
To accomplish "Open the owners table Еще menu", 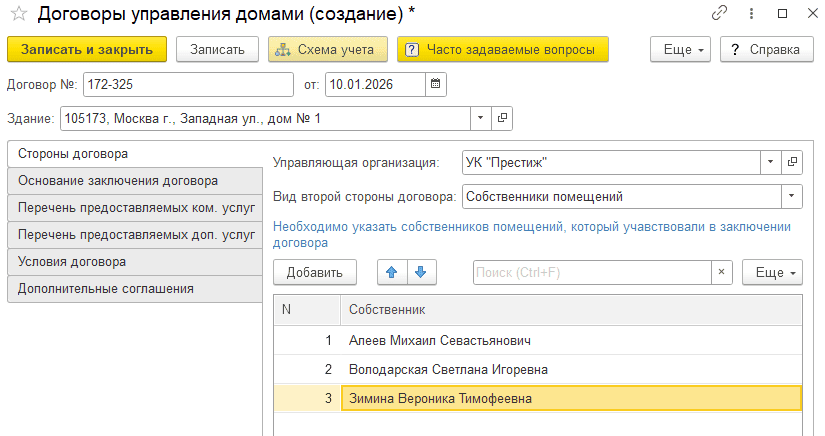I will pos(772,272).
